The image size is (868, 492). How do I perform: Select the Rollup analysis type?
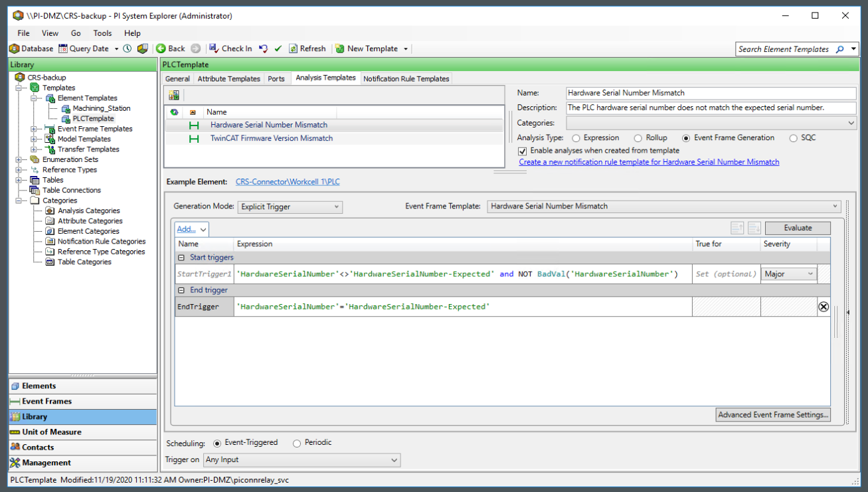[x=638, y=138]
